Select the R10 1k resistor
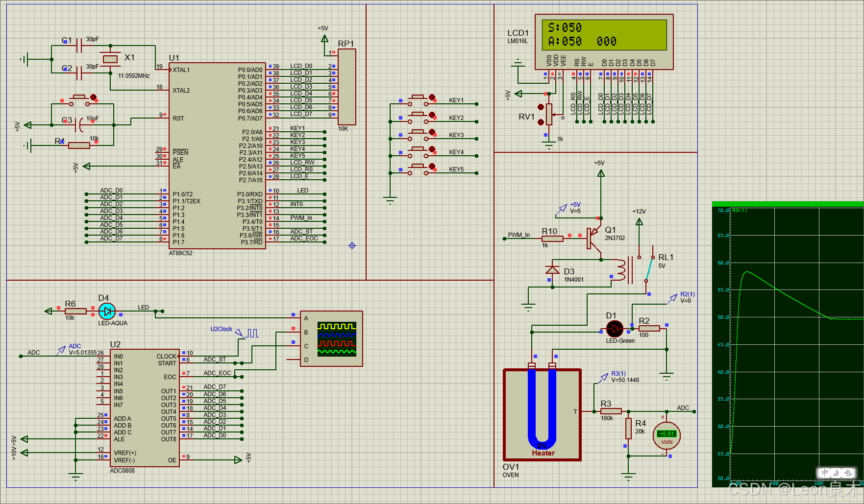Viewport: 864px width, 504px height. coord(552,239)
